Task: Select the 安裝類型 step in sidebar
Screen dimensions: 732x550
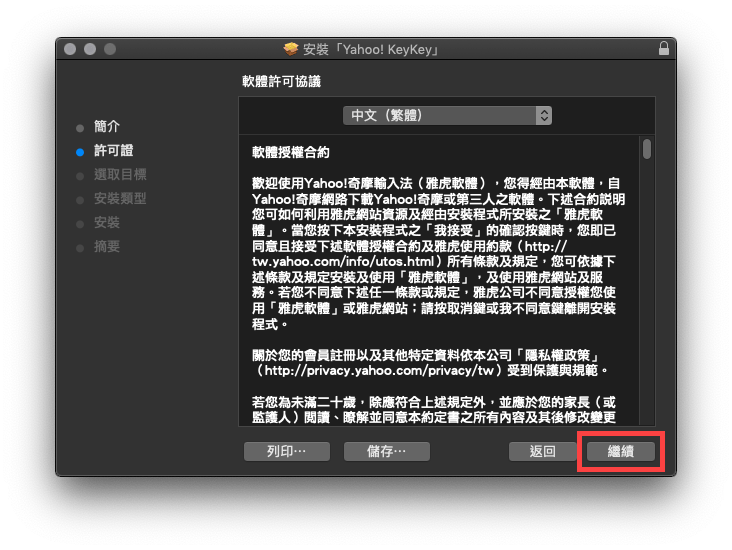Action: 120,198
